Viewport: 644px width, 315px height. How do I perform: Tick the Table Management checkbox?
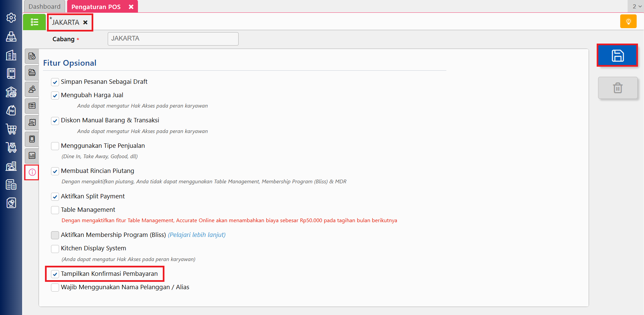55,210
